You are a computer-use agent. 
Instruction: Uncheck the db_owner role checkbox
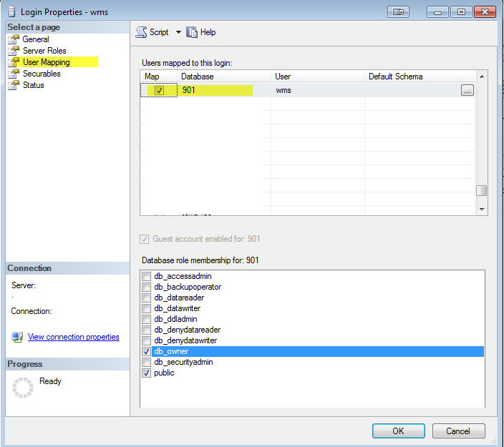click(147, 352)
